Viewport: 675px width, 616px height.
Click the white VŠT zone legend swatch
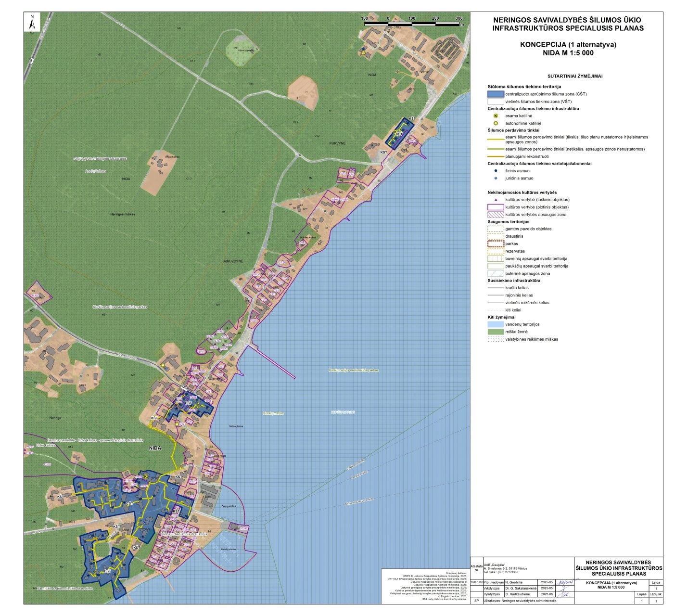click(x=495, y=102)
